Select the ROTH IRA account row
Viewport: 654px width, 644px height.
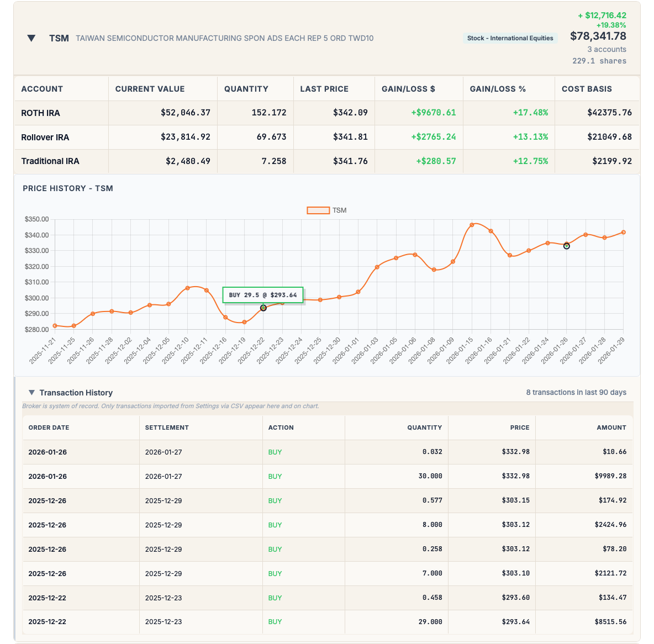point(41,113)
